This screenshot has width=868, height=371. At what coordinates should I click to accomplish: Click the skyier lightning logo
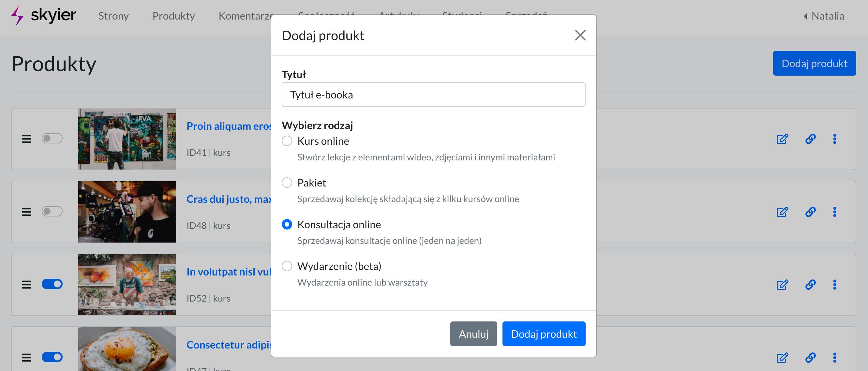point(17,16)
